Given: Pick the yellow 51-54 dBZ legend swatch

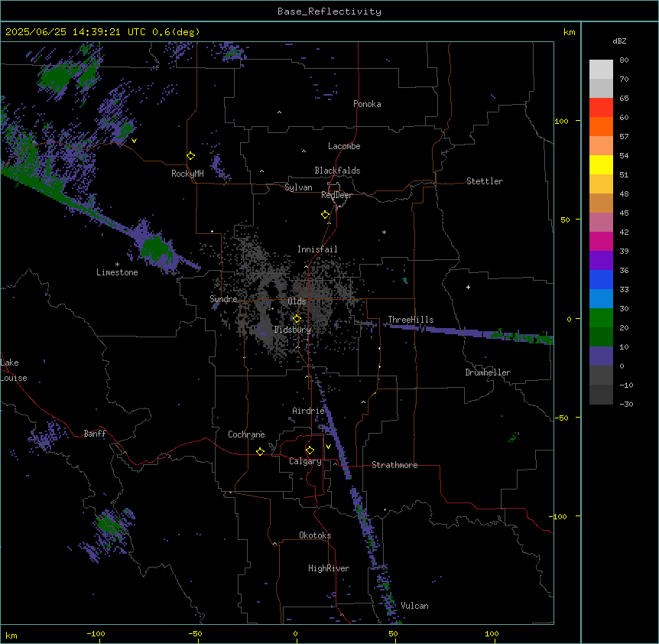Looking at the screenshot, I should [601, 164].
